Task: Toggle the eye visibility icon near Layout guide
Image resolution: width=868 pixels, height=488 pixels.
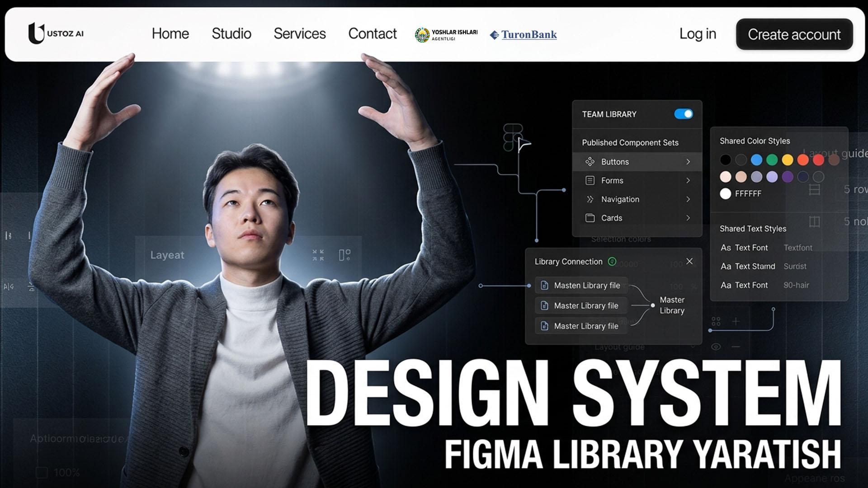Action: (716, 347)
